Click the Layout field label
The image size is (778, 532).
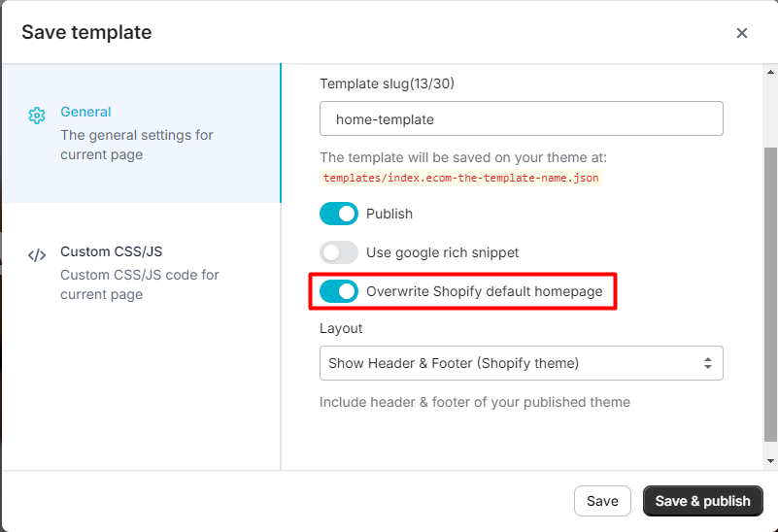pyautogui.click(x=341, y=328)
